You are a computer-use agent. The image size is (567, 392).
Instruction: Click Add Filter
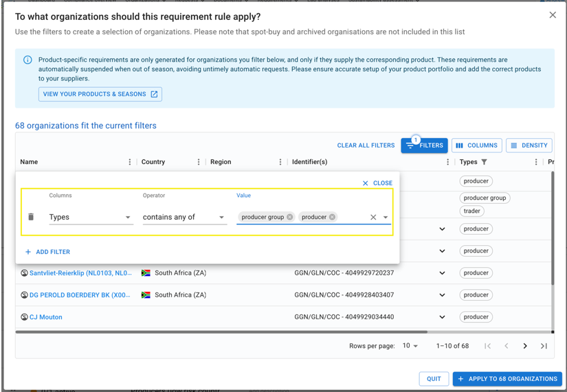[47, 252]
